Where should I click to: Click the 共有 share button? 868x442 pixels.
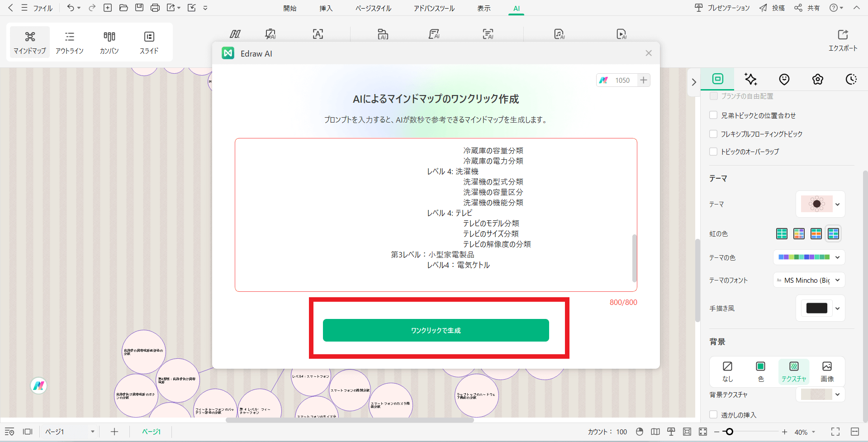807,8
